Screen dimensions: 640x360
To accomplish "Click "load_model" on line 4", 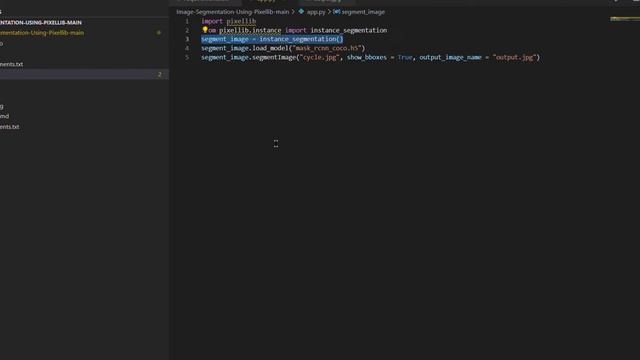I will [270, 48].
